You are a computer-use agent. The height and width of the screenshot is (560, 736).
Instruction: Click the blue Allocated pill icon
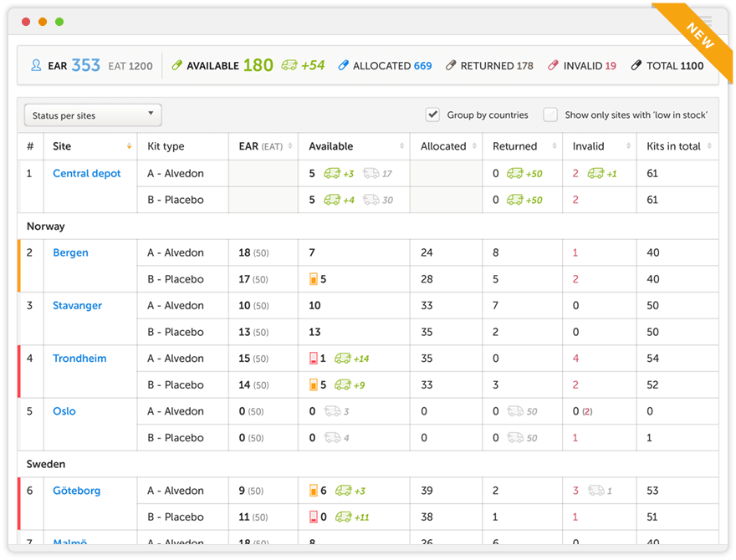tap(343, 65)
